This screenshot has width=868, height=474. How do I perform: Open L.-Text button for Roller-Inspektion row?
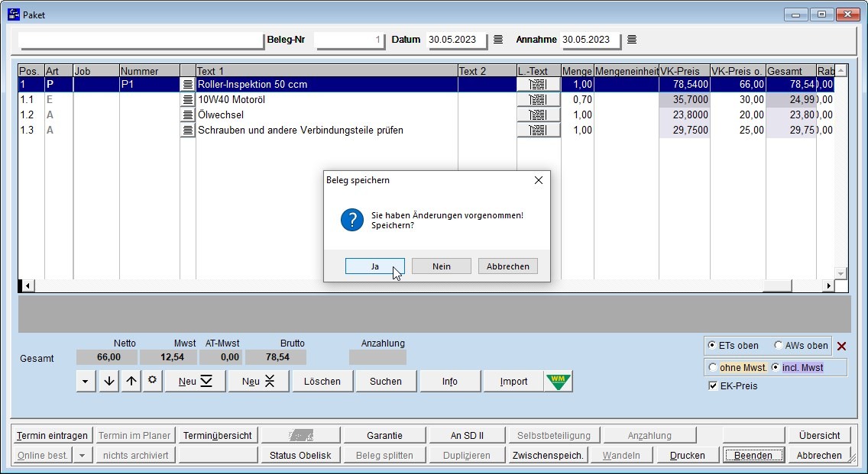[x=538, y=85]
